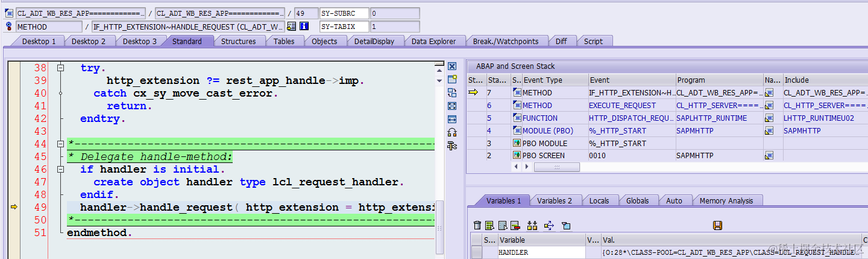868x259 pixels.
Task: Select the row selector beside HANDLER variable
Action: (x=476, y=252)
